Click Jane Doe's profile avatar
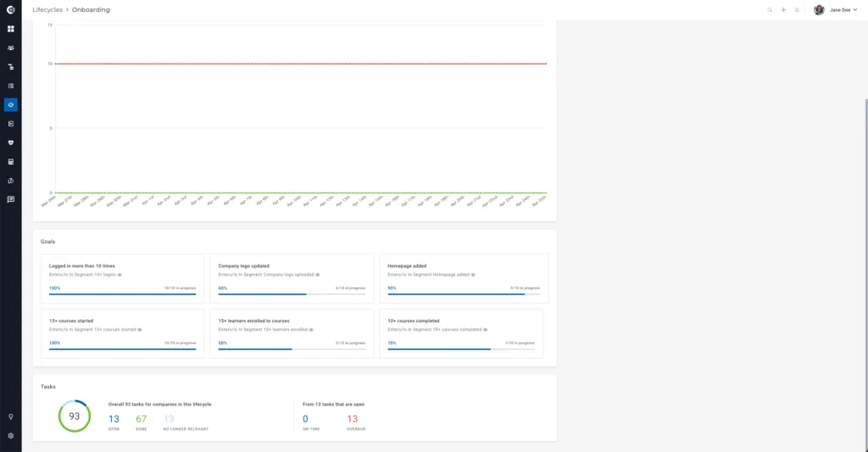 point(819,10)
